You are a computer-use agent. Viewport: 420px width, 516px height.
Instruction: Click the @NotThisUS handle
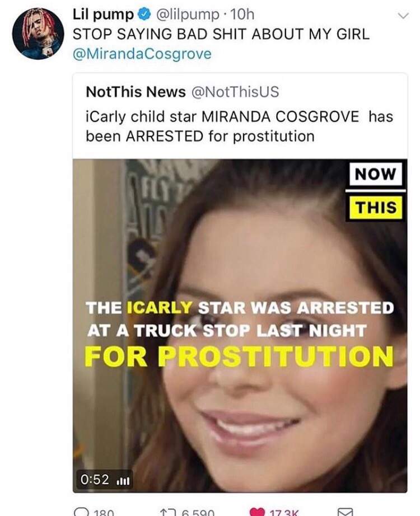[235, 92]
